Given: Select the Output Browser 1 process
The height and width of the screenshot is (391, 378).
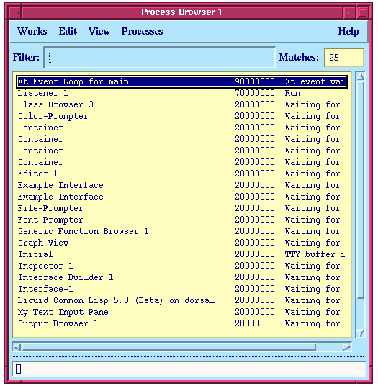Looking at the screenshot, I should (182, 323).
